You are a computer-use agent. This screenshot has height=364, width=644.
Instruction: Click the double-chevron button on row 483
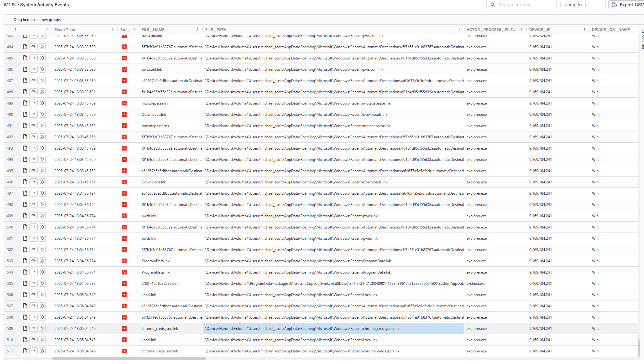click(42, 36)
